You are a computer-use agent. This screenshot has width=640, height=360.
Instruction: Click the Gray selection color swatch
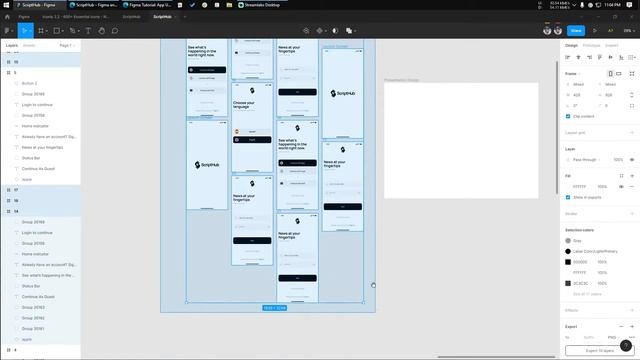click(568, 240)
